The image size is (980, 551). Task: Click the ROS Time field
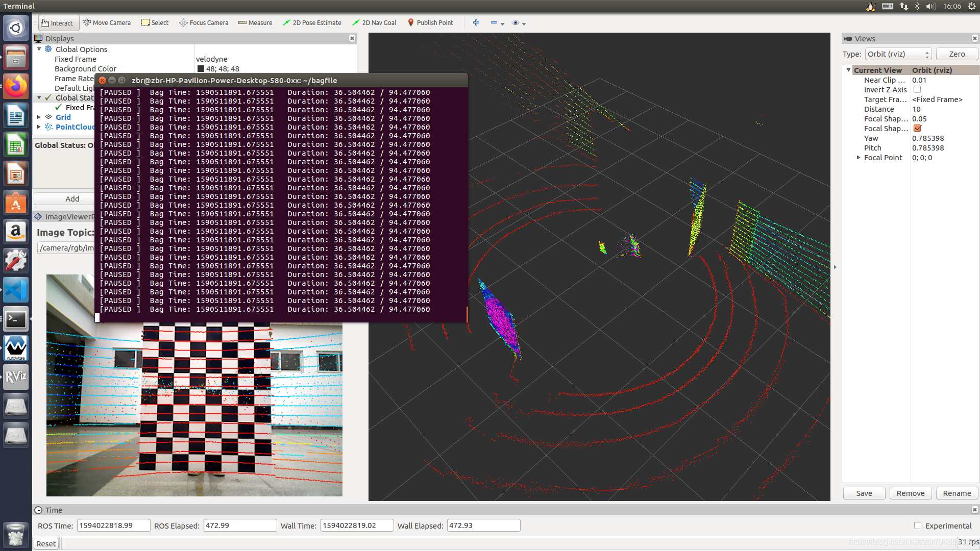[113, 525]
